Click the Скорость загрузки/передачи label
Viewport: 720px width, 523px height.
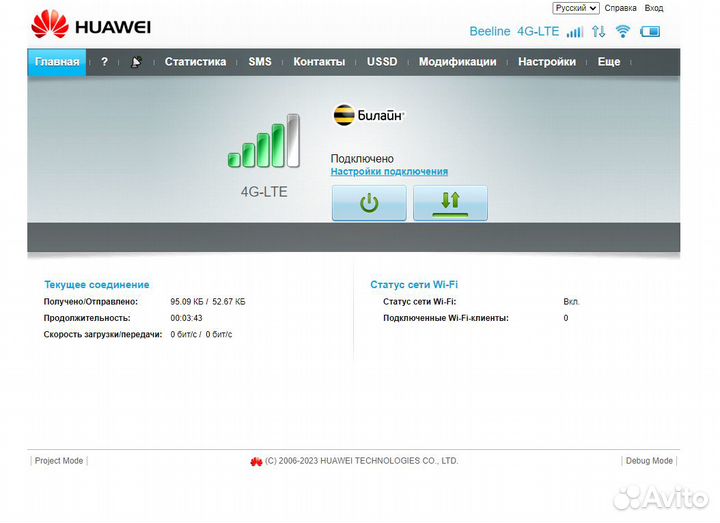[103, 334]
